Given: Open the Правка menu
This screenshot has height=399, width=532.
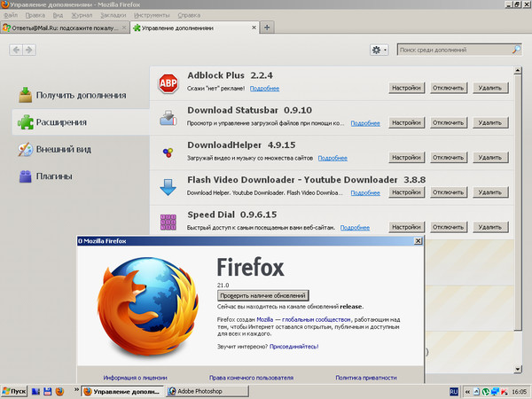Looking at the screenshot, I should coord(35,15).
